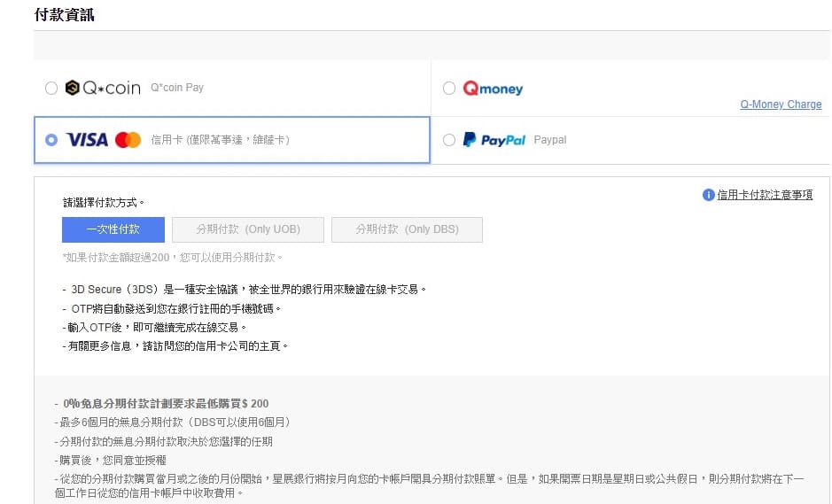Click the Q*coin Pay text label
Image resolution: width=832 pixels, height=504 pixels.
tap(177, 88)
